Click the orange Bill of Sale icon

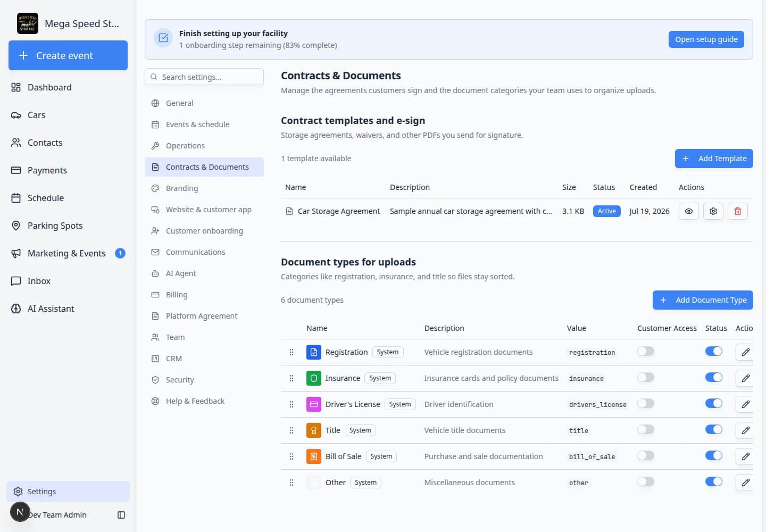[314, 456]
